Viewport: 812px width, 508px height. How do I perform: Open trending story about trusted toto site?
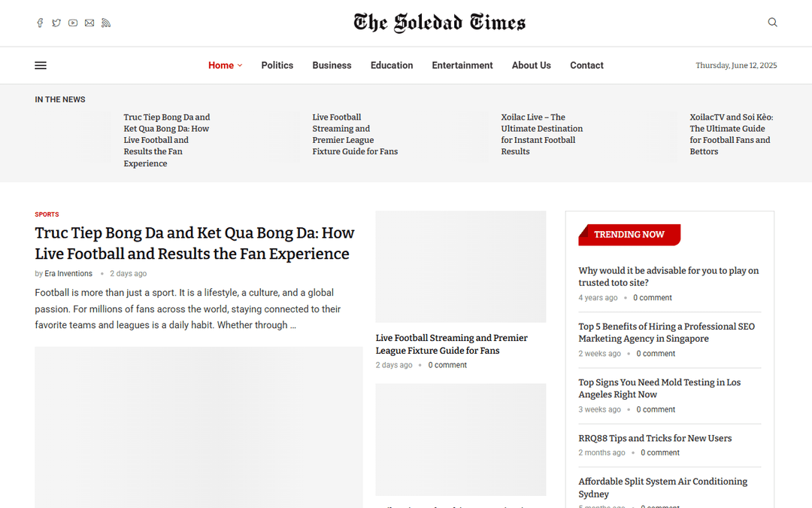[x=668, y=276]
